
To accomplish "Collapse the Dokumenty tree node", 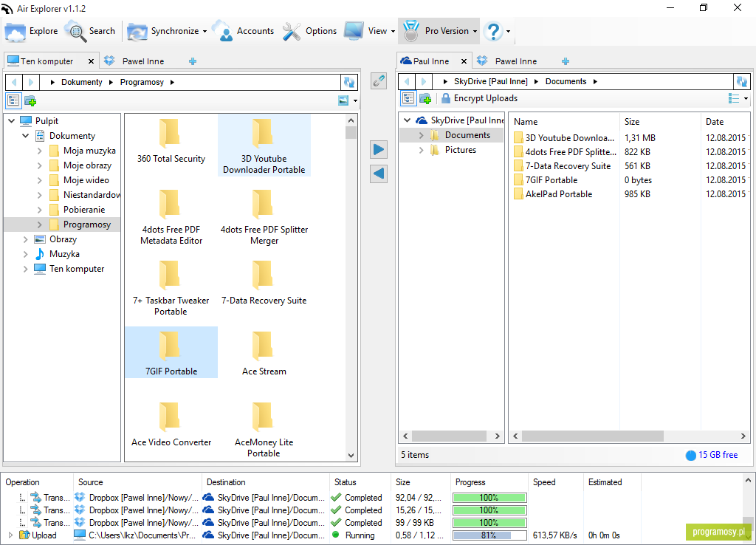I will point(26,136).
